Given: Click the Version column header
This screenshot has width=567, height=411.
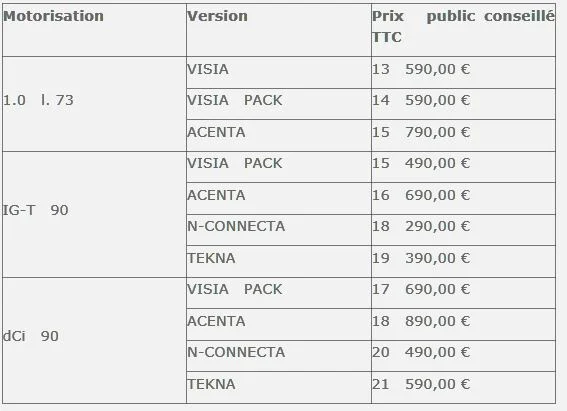Looking at the screenshot, I should pos(279,30).
